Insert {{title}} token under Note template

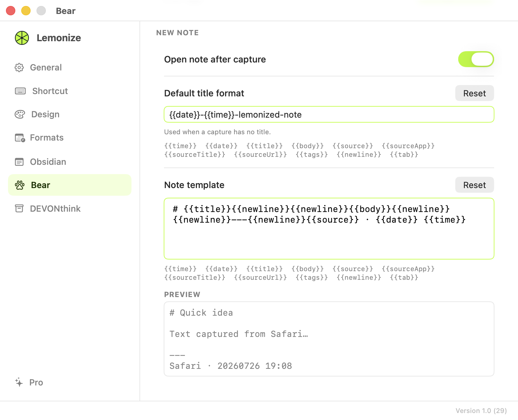click(x=265, y=269)
